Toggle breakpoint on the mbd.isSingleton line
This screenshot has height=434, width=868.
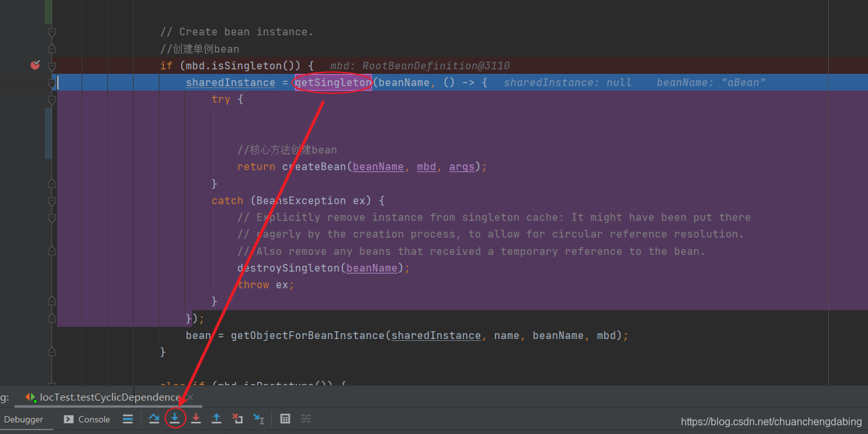35,65
